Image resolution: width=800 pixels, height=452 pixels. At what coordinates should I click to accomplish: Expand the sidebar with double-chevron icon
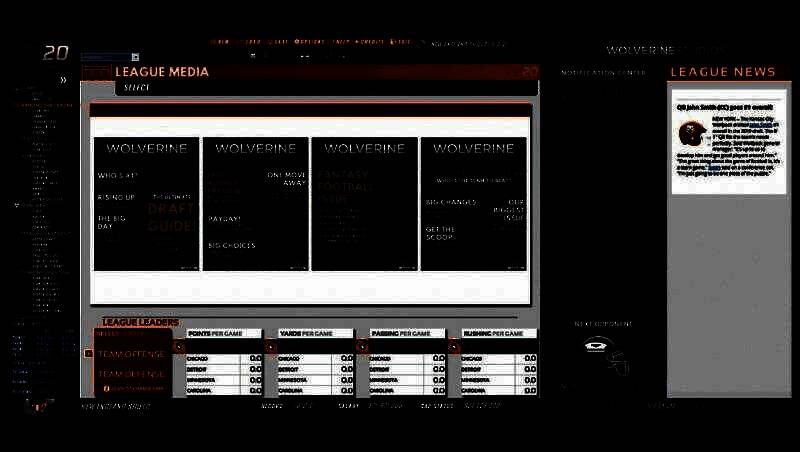[63, 80]
